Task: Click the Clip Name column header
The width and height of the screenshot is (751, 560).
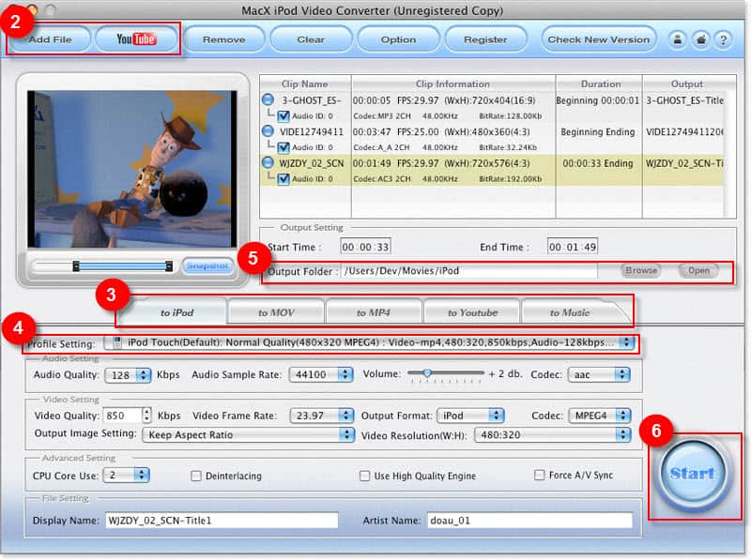Action: pyautogui.click(x=305, y=83)
